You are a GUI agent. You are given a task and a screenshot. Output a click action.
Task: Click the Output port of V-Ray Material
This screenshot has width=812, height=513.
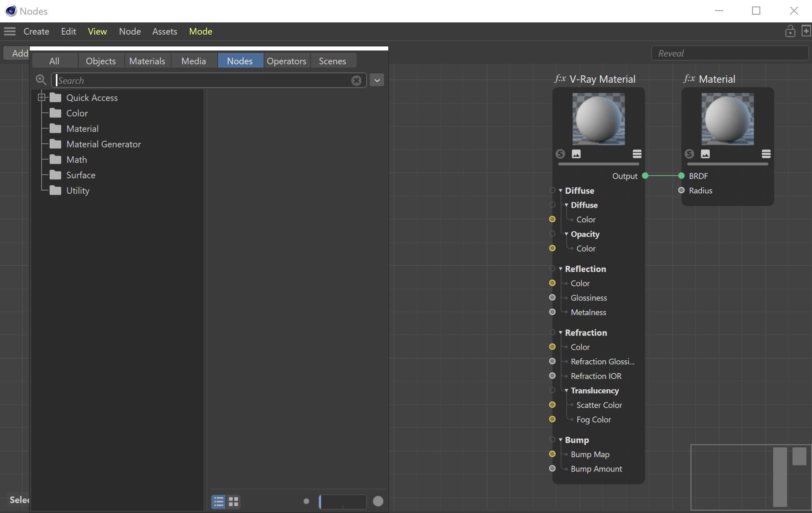645,176
